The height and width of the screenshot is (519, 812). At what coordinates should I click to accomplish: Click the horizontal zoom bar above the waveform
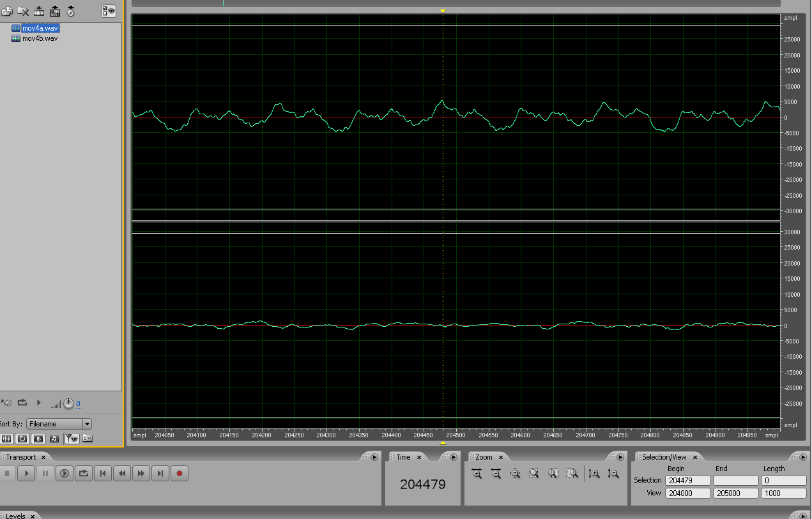[x=456, y=3]
